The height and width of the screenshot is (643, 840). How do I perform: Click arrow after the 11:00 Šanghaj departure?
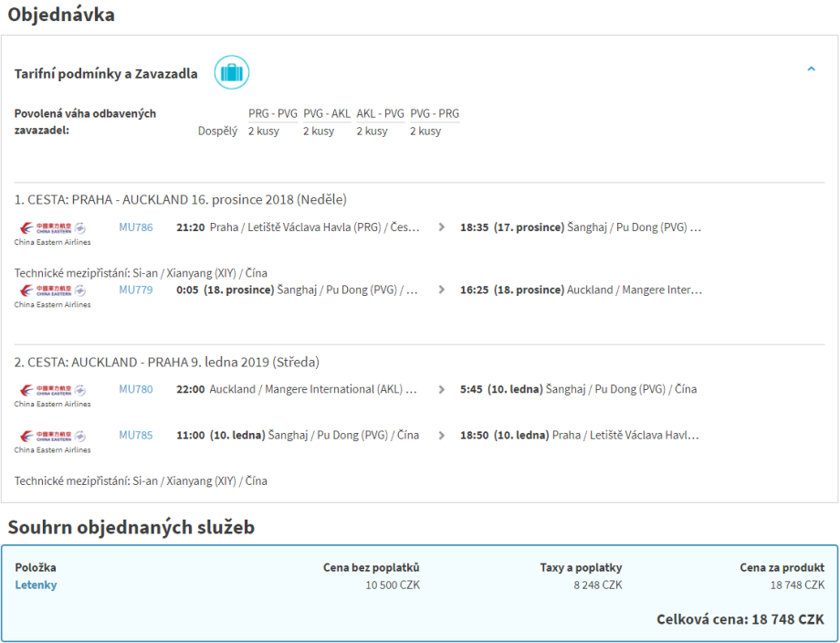(443, 436)
